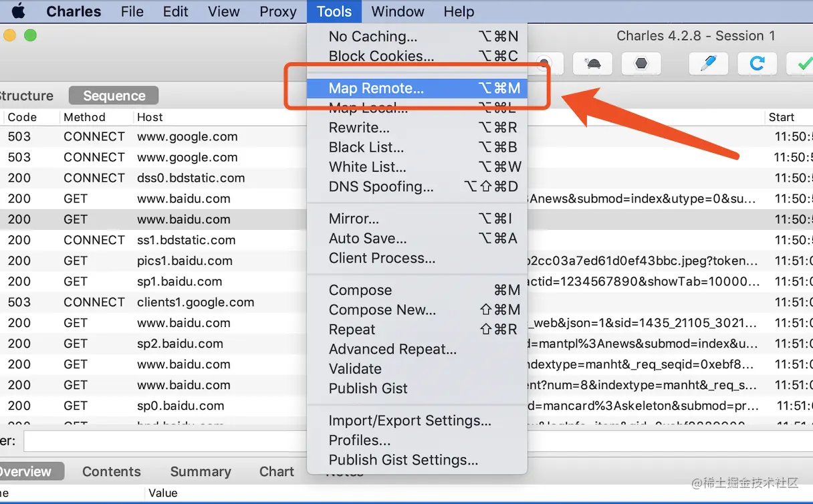Click path 'd=mancard%3Askeleton&submod=pr...'
This screenshot has height=504, width=813.
[643, 406]
